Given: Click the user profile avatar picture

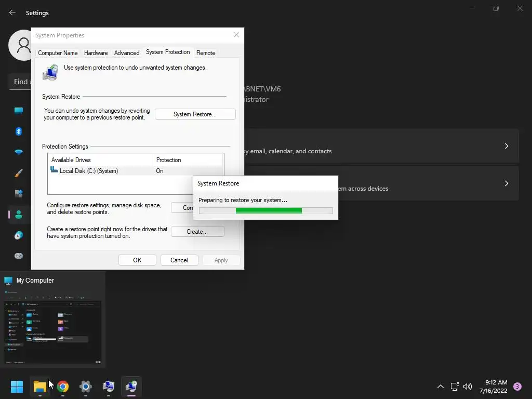Looking at the screenshot, I should tap(20, 45).
